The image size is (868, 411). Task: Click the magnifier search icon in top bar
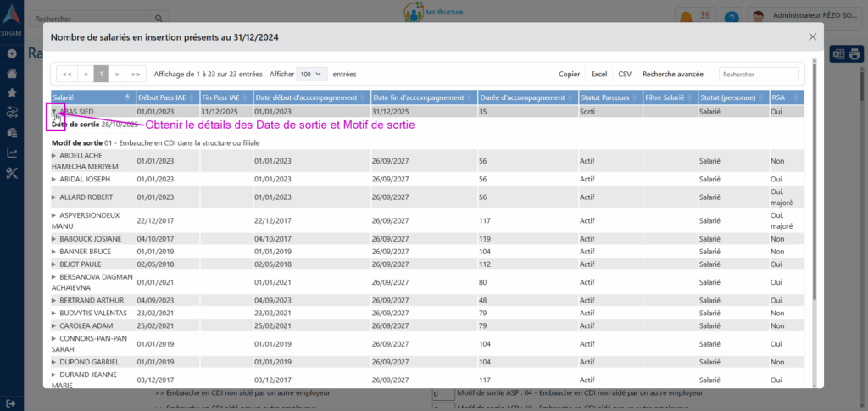[158, 17]
